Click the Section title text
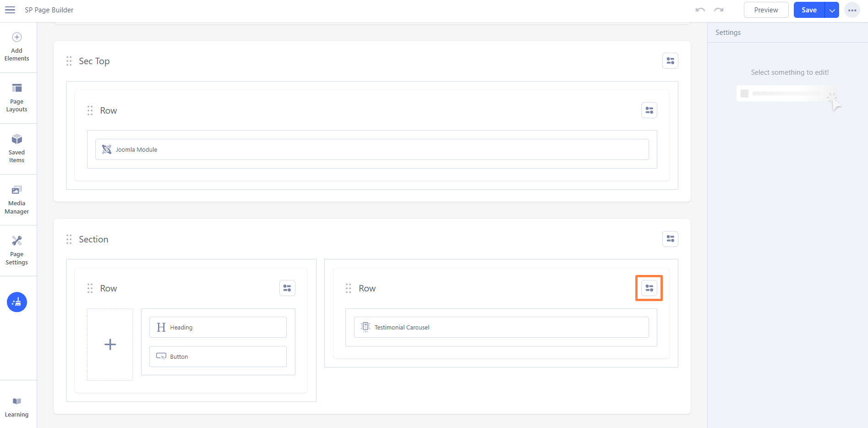This screenshot has height=428, width=868. pyautogui.click(x=93, y=239)
